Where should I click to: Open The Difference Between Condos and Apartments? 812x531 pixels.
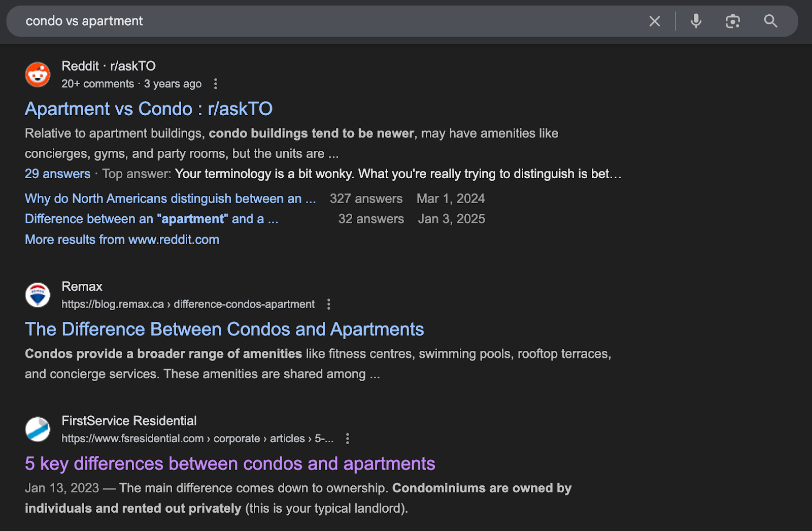point(224,329)
